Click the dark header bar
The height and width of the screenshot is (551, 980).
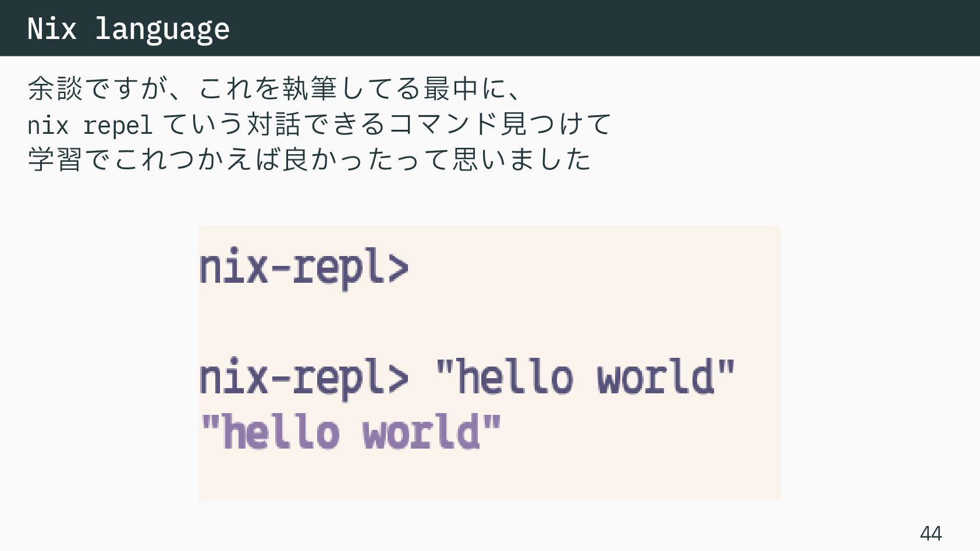point(490,28)
